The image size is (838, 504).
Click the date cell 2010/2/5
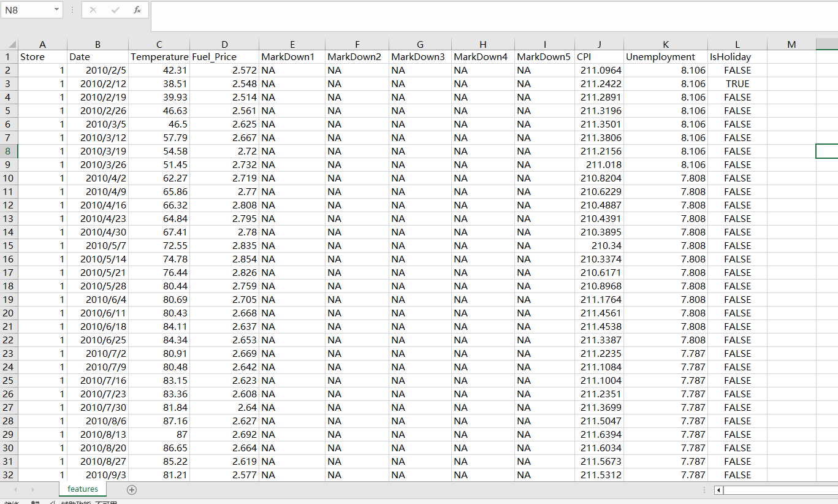coord(97,70)
